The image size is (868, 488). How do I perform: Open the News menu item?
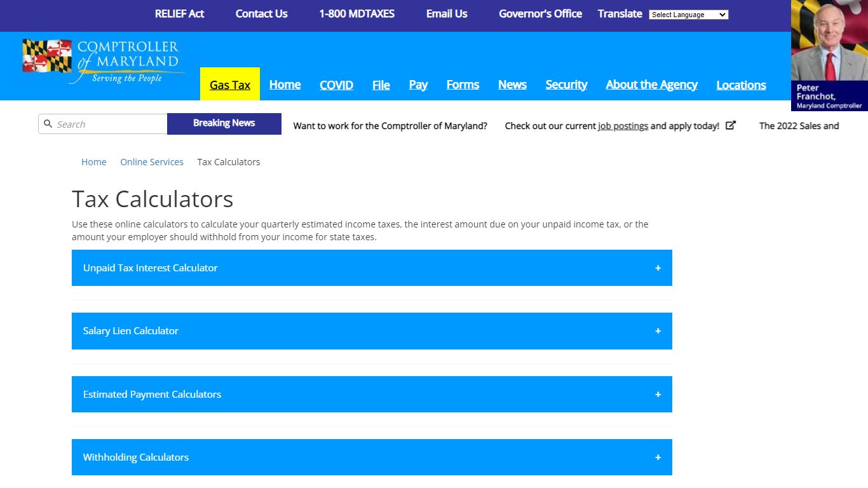(x=512, y=85)
